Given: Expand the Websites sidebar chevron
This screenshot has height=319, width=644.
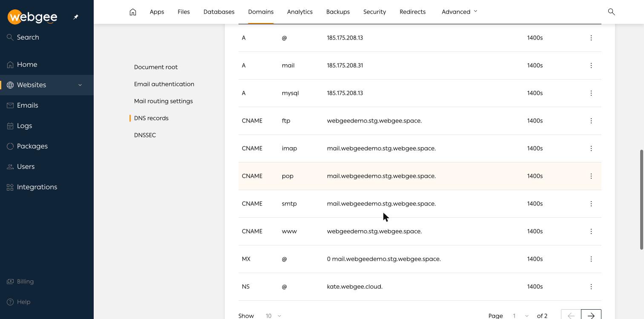Looking at the screenshot, I should click(80, 85).
